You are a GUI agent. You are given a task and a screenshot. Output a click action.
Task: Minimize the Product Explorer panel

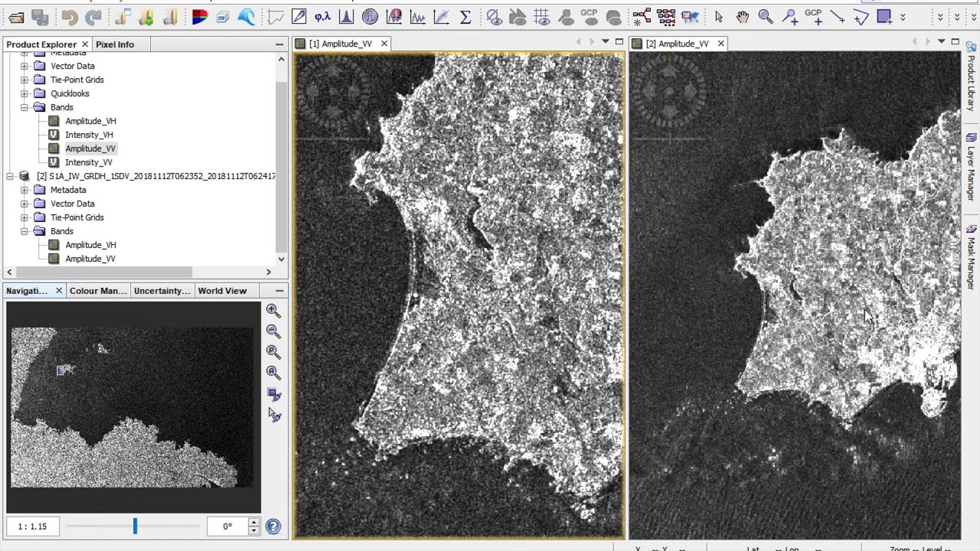point(279,44)
